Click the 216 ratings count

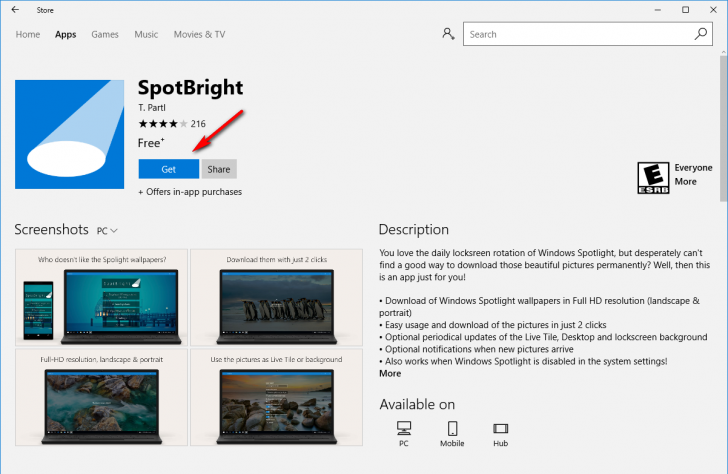coord(198,123)
